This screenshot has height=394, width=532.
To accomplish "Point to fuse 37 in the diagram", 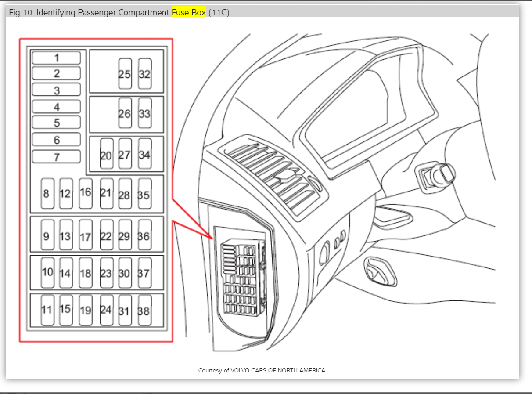I will pos(145,273).
